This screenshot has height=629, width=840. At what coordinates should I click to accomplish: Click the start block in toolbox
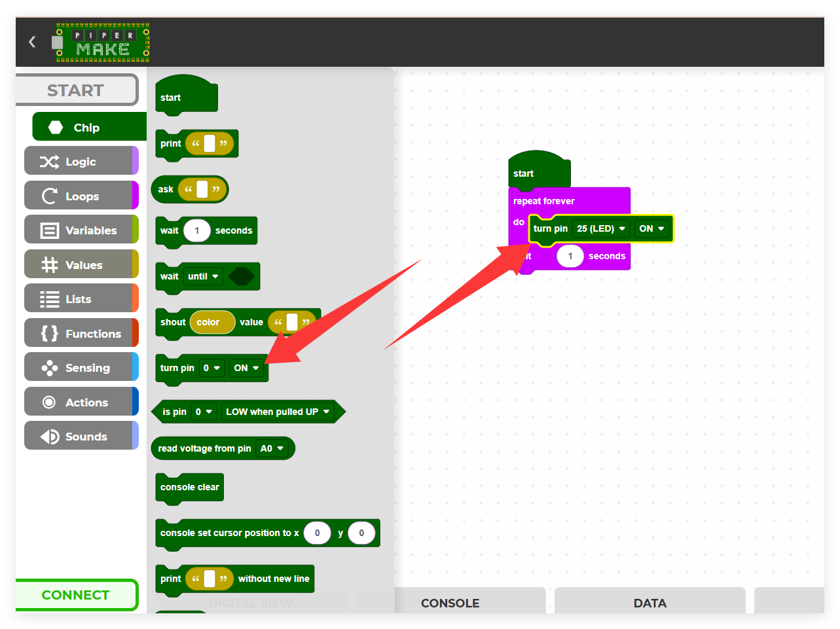click(x=186, y=96)
